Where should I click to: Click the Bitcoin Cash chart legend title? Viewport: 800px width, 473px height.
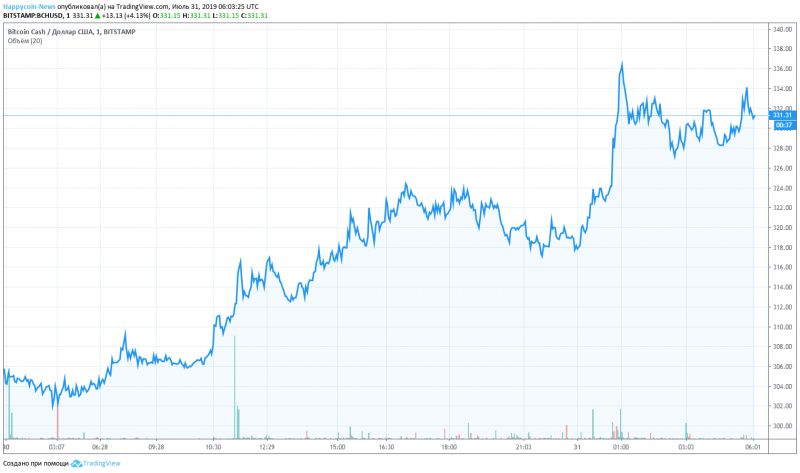[70, 32]
